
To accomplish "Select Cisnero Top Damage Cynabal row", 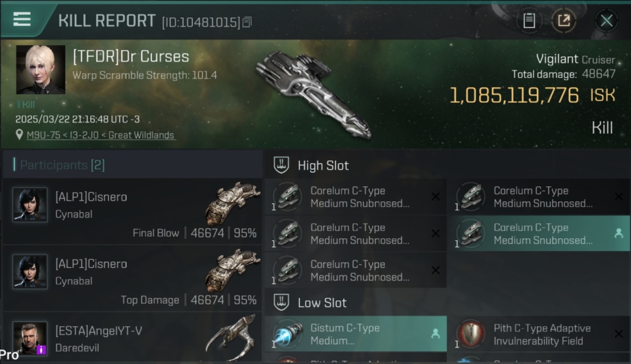I will 132,278.
